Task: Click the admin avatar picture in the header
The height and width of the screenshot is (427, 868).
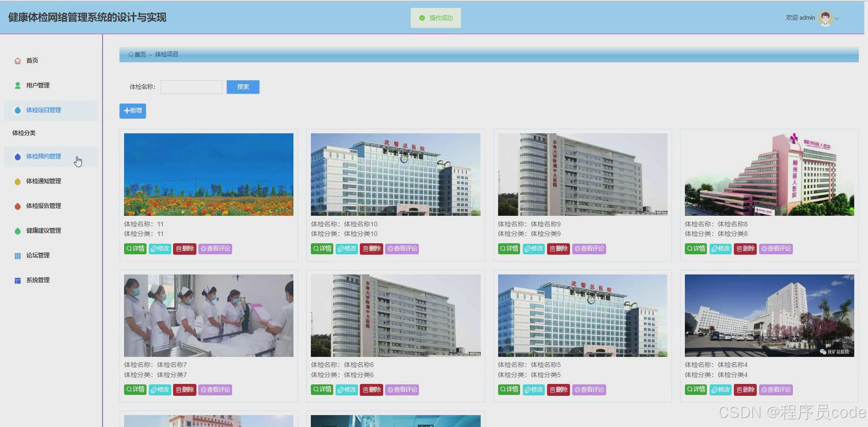Action: point(825,18)
